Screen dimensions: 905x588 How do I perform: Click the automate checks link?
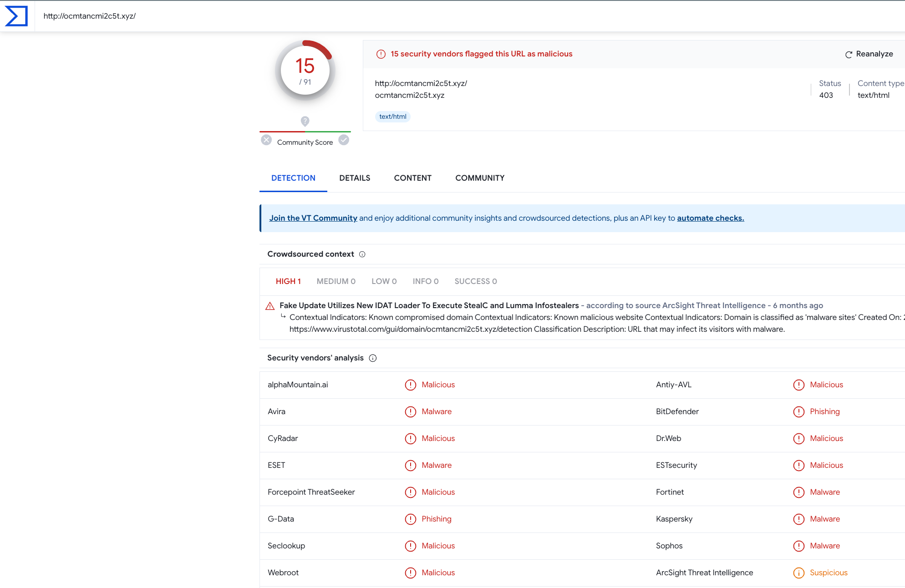[710, 218]
